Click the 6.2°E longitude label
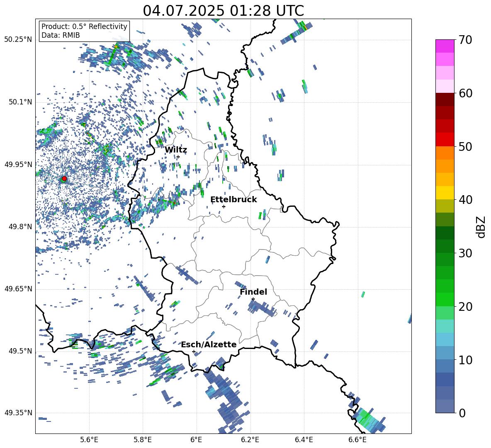The height and width of the screenshot is (448, 491). pyautogui.click(x=250, y=440)
